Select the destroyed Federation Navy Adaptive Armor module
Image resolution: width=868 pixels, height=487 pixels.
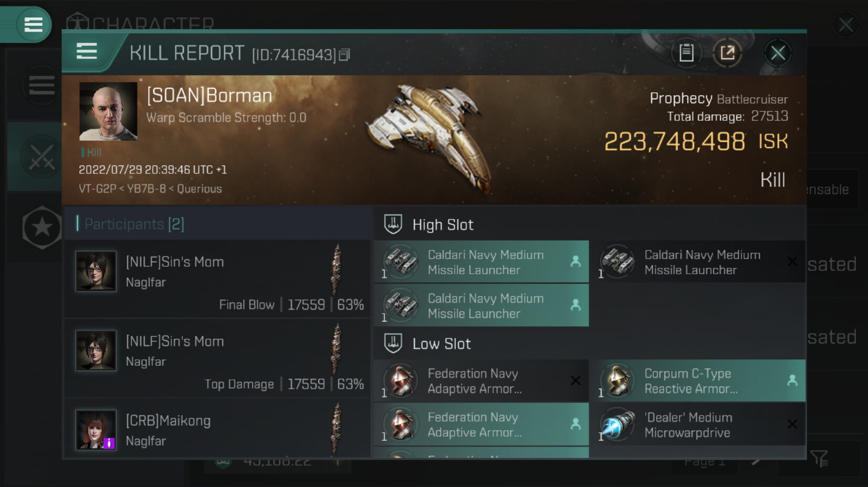point(481,381)
